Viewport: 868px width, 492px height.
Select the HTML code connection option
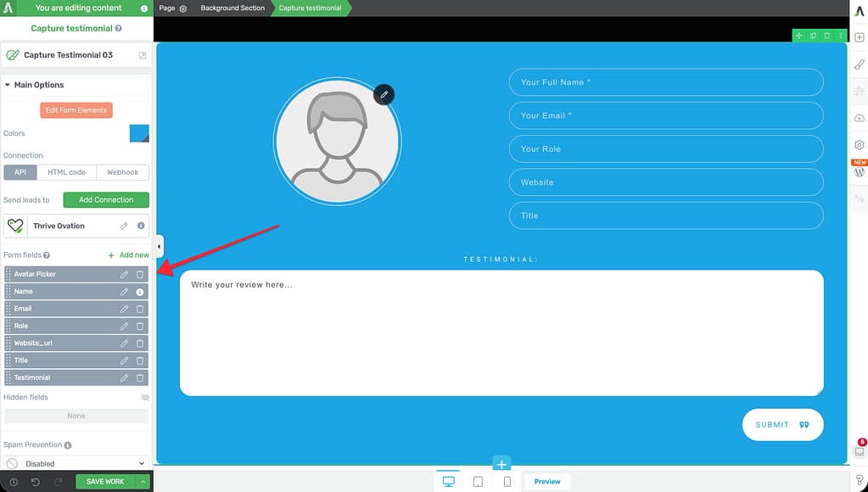click(66, 172)
